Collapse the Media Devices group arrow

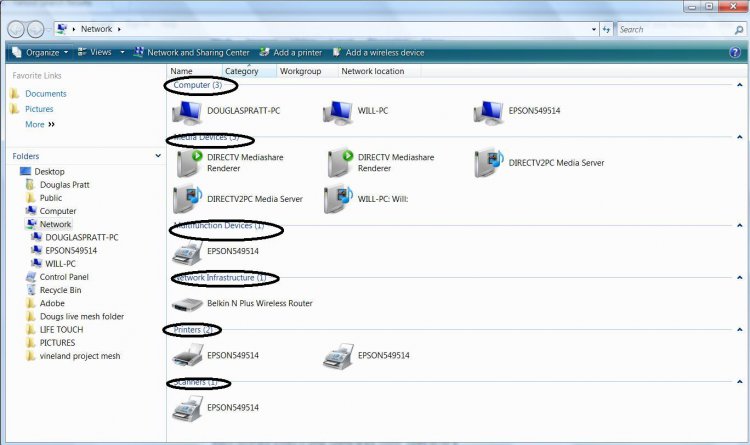pyautogui.click(x=739, y=137)
